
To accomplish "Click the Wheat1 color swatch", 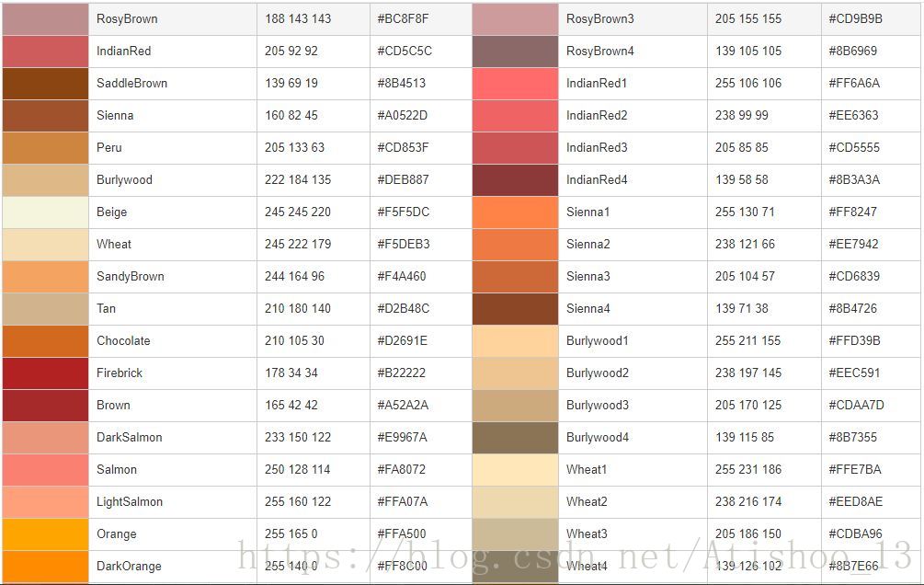I will point(515,469).
